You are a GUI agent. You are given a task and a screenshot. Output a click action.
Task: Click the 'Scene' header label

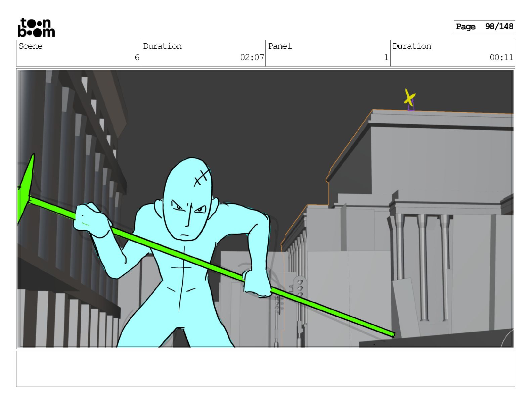[31, 46]
